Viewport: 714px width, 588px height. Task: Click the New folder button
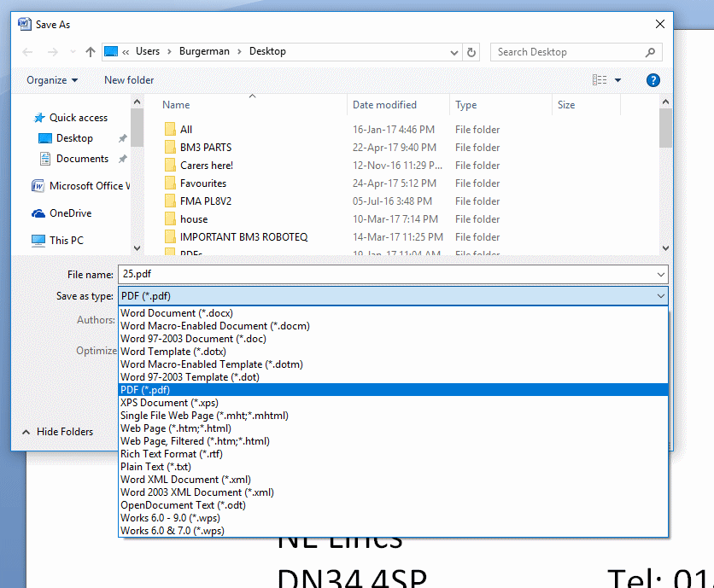coord(129,80)
